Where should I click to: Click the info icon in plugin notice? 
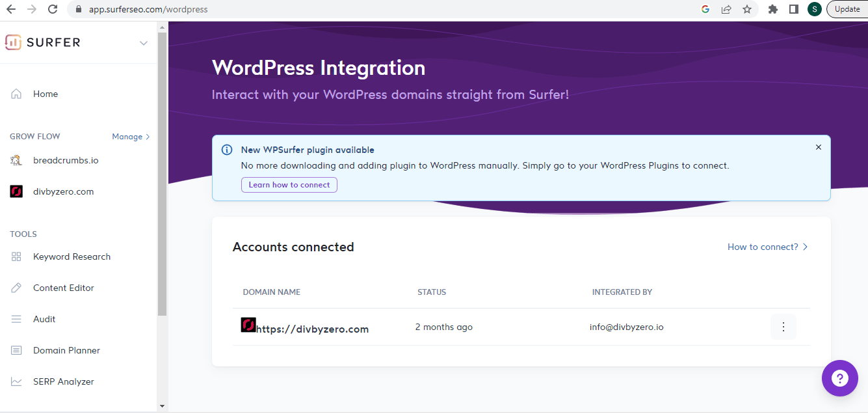coord(227,150)
